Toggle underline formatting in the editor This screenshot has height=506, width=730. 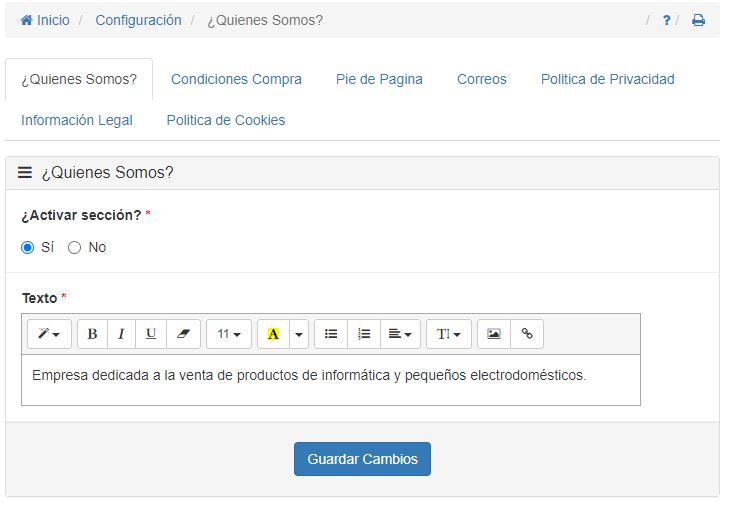pos(151,334)
